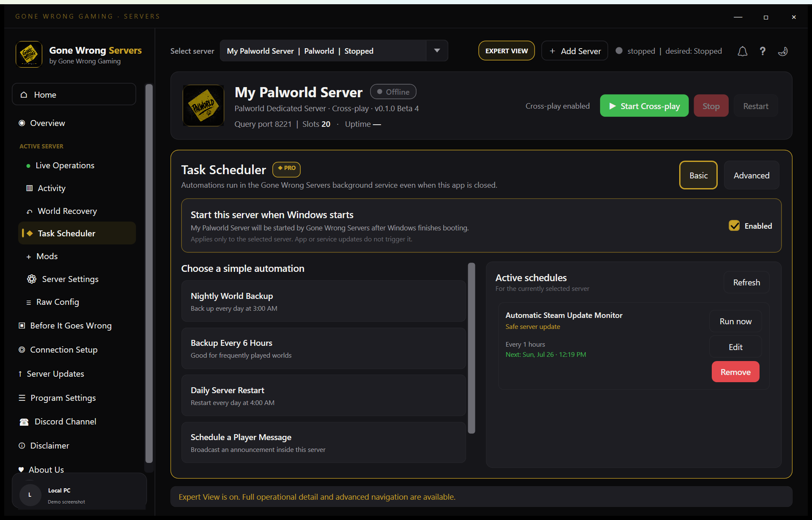Click the 'Next: Sun, Jul 26 · 12:19 PM' text

coord(546,354)
